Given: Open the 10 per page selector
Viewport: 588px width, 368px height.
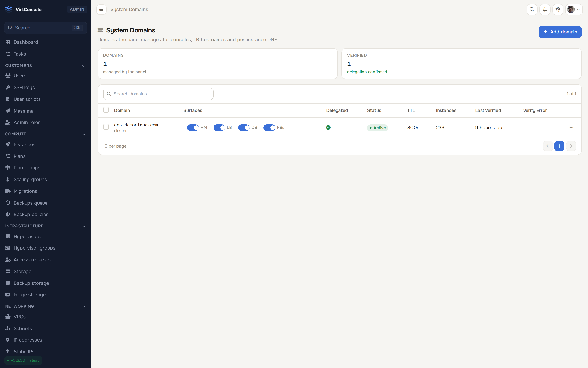Looking at the screenshot, I should 115,146.
